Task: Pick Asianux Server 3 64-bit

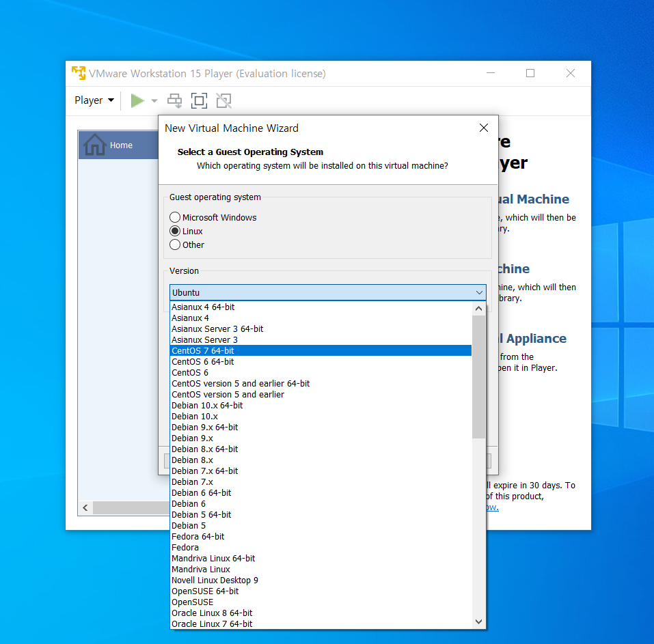Action: click(321, 329)
